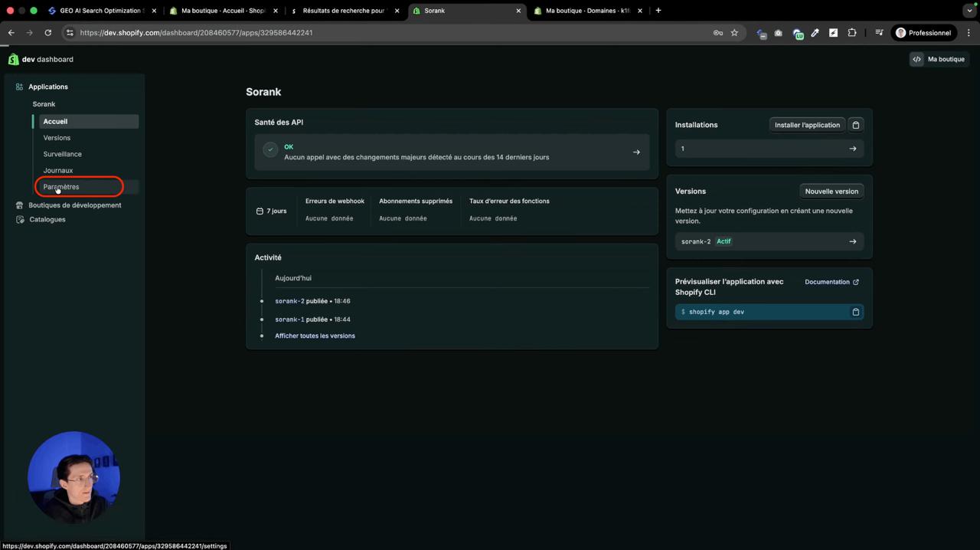Open Applications section in sidebar

tap(48, 87)
